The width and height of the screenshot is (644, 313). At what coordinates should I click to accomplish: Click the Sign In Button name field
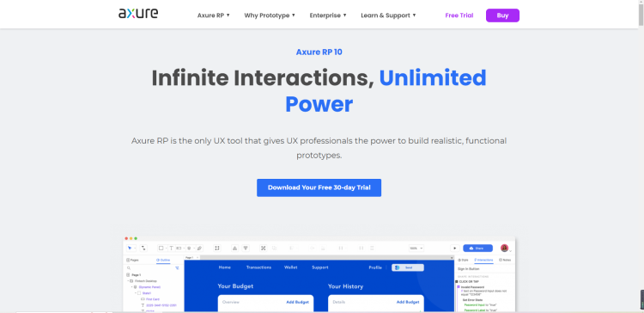[x=485, y=268]
